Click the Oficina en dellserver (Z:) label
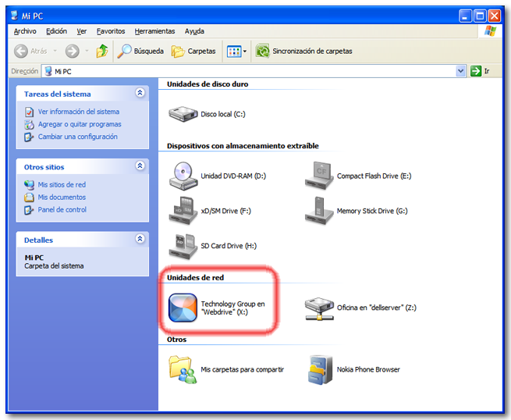Image resolution: width=511 pixels, height=420 pixels. coord(376,308)
